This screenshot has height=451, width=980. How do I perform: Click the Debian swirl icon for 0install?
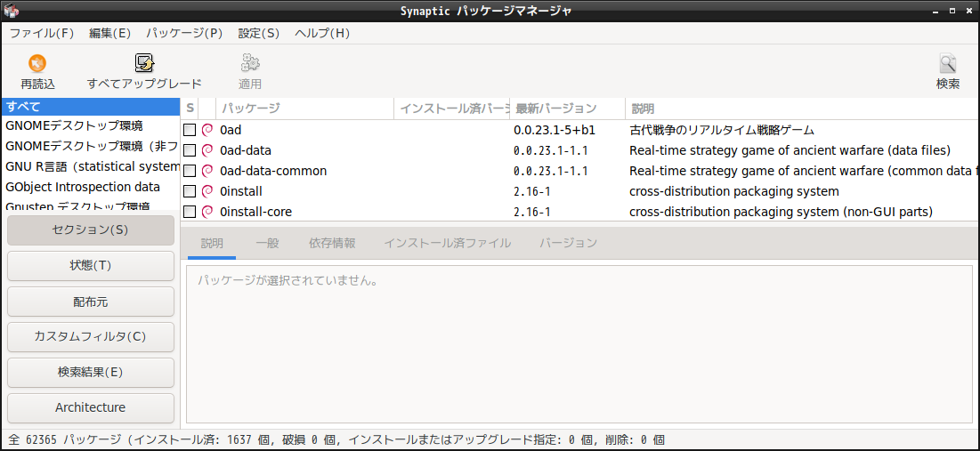point(207,191)
